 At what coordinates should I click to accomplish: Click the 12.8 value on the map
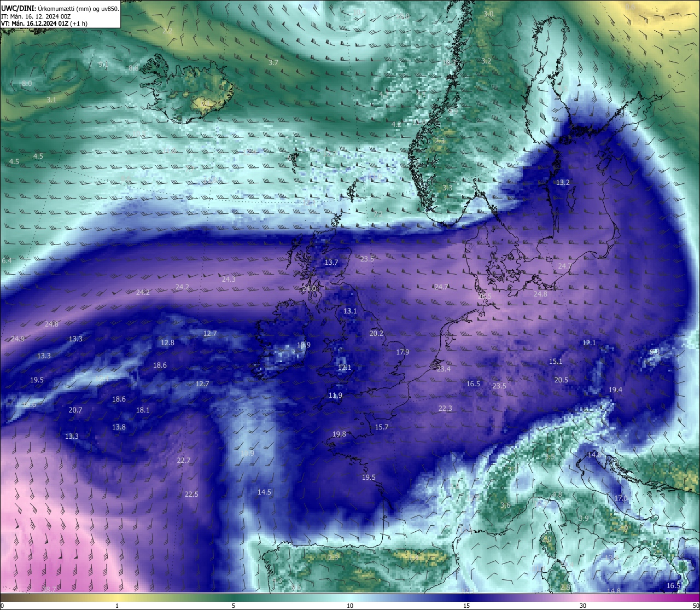167,342
